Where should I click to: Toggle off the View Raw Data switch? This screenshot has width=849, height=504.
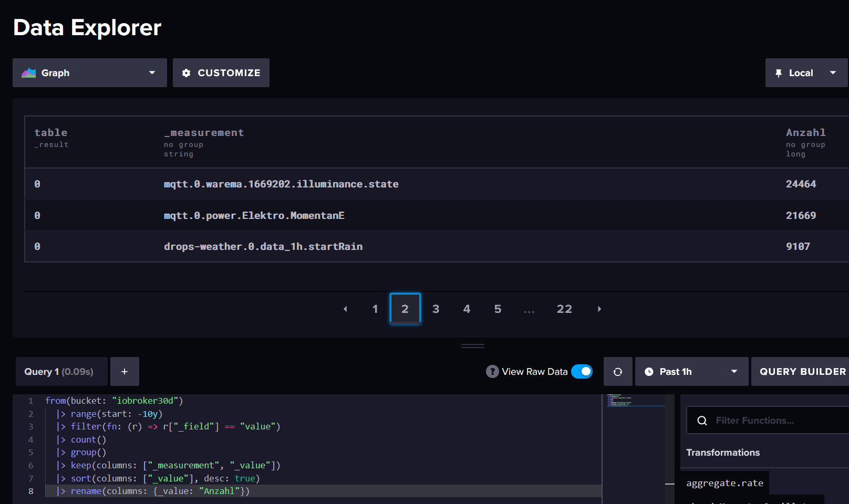582,372
